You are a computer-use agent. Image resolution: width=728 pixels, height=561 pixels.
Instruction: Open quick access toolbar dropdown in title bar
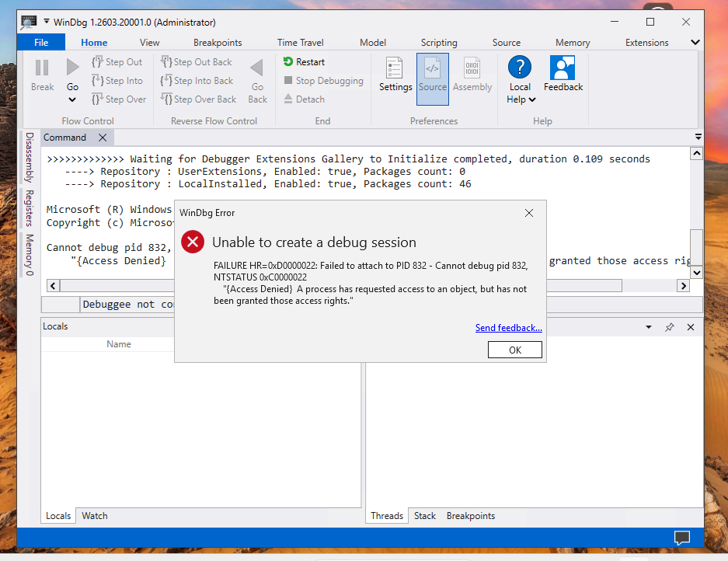(x=47, y=21)
